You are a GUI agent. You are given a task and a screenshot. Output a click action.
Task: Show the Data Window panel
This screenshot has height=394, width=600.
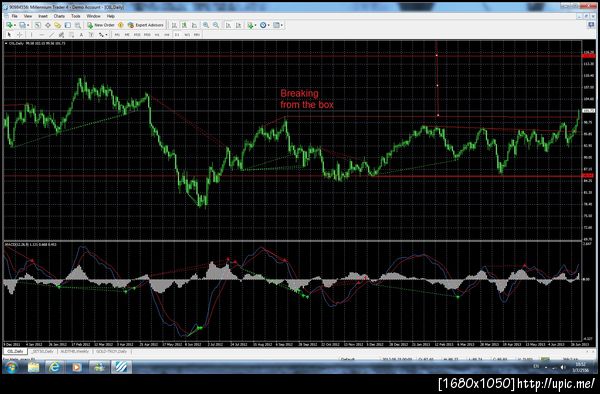pyautogui.click(x=47, y=25)
